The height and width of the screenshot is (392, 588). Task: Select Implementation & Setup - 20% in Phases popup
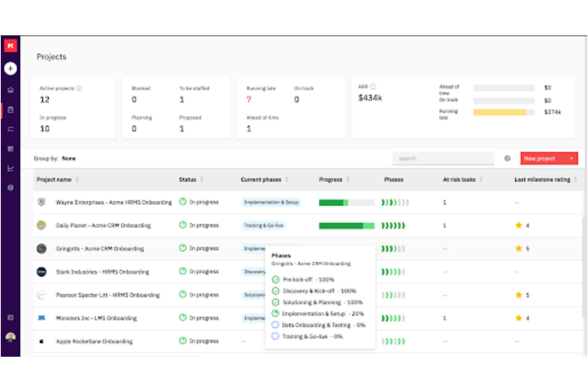pyautogui.click(x=323, y=314)
